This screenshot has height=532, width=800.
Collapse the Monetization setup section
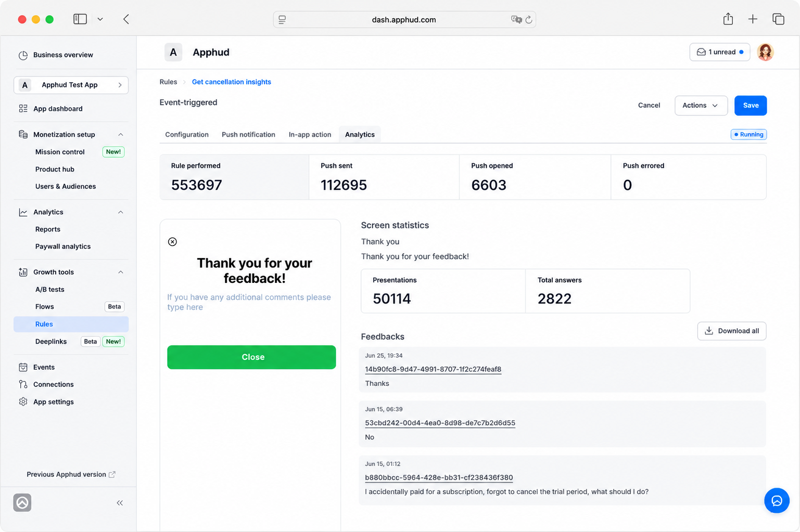click(120, 135)
